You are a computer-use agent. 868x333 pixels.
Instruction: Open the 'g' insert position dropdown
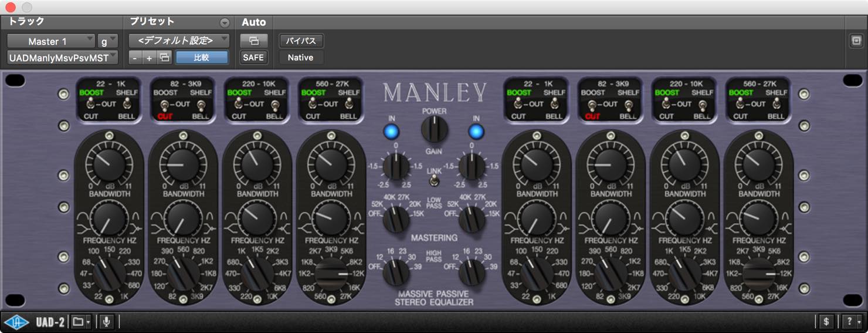coord(108,41)
